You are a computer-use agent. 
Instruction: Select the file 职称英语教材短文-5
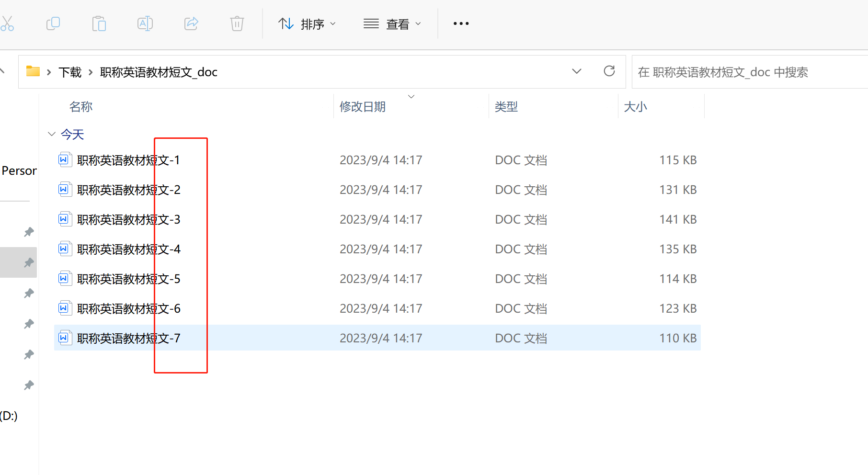[128, 278]
